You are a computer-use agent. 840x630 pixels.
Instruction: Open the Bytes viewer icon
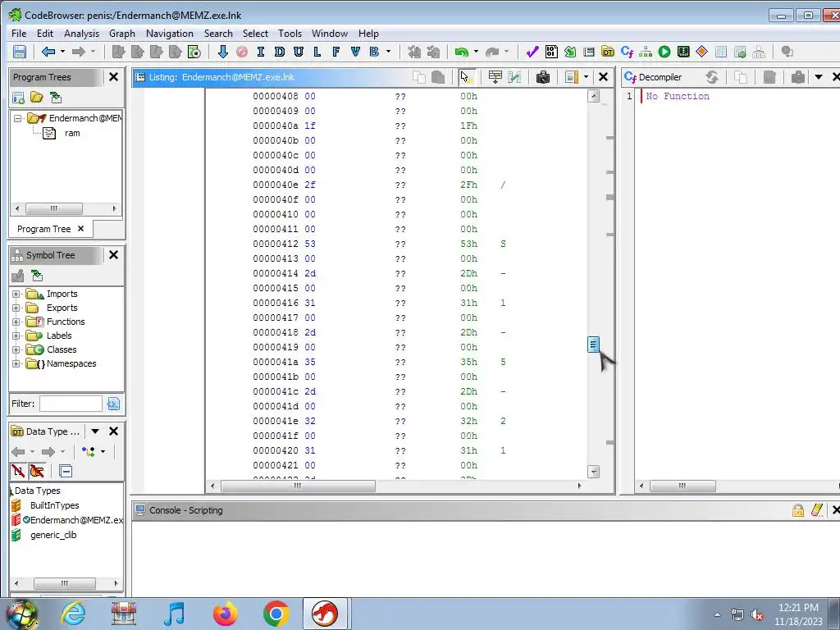pos(551,52)
